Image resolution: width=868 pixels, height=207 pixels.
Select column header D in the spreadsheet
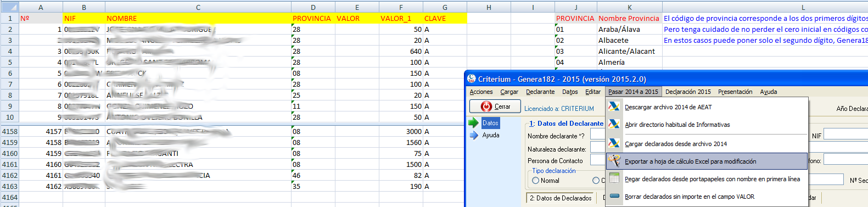[x=313, y=7]
